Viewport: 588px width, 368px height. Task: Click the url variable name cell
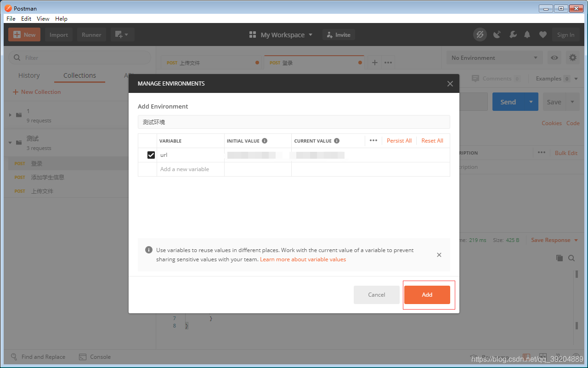191,155
